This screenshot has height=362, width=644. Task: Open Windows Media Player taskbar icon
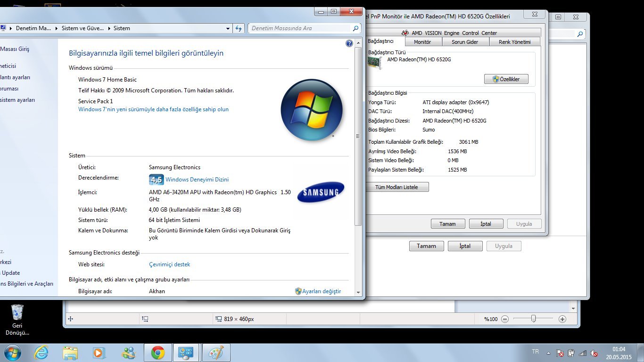coord(99,353)
